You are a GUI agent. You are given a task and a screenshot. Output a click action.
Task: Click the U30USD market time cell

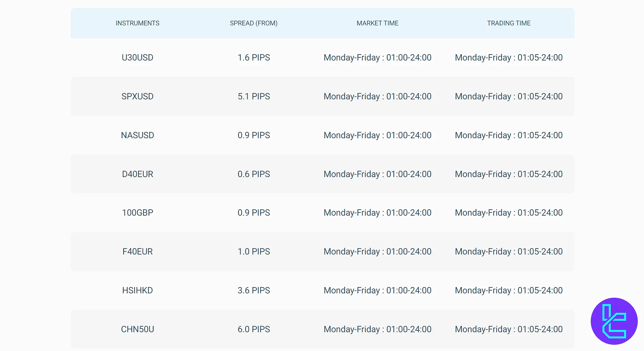tap(377, 58)
